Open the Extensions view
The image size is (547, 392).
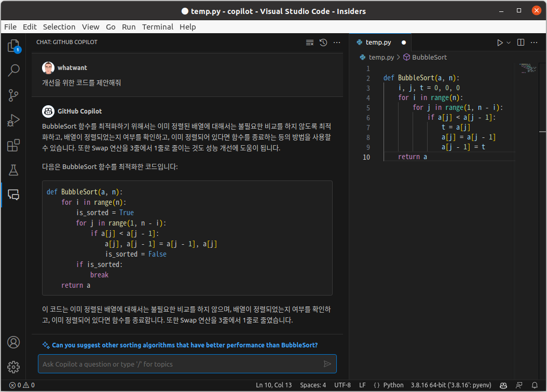pyautogui.click(x=13, y=145)
